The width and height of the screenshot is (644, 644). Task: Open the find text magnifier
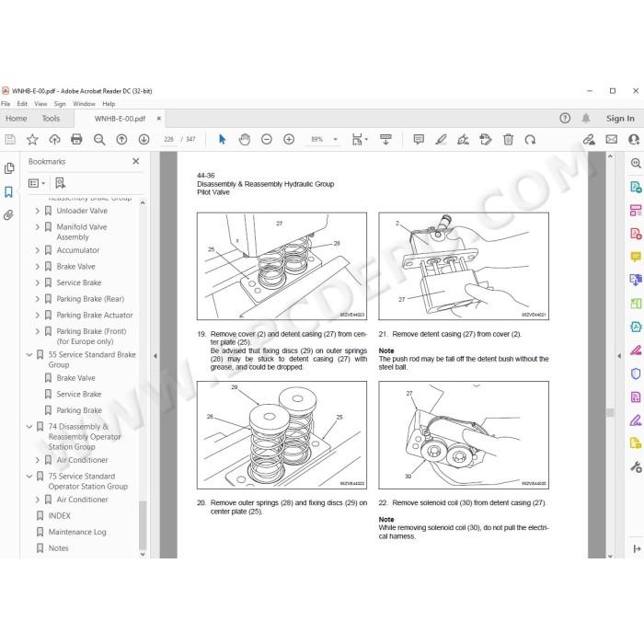point(99,140)
